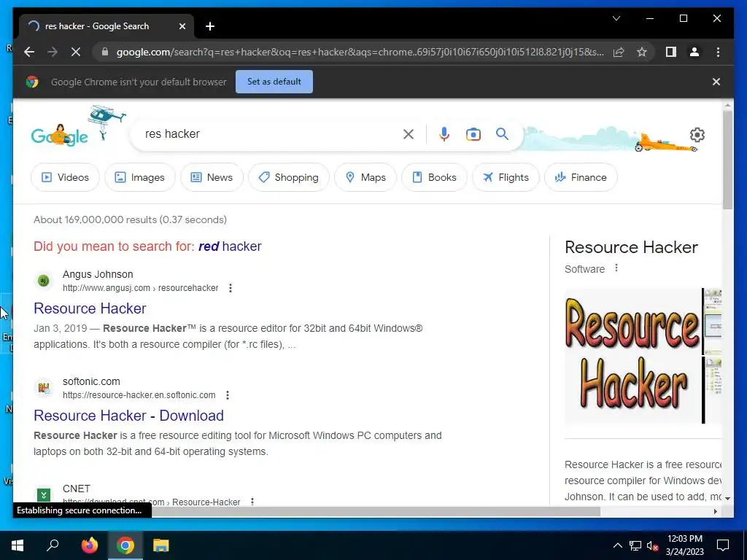Filter results by News

pyautogui.click(x=212, y=177)
